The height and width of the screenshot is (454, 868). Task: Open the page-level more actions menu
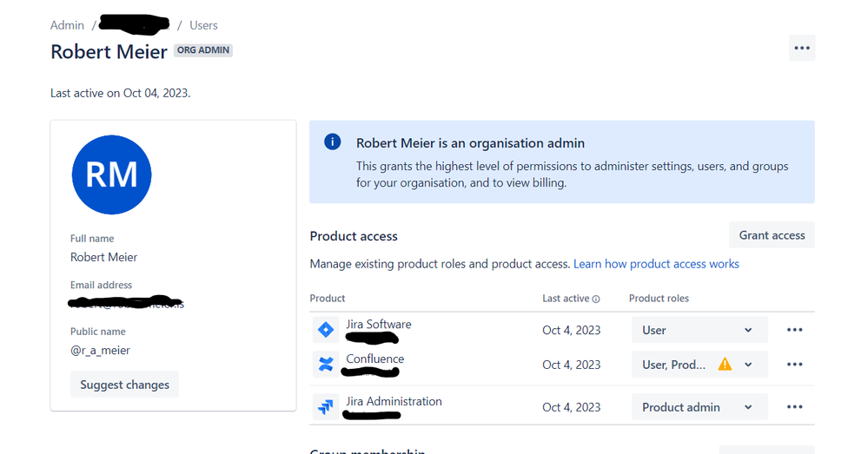tap(802, 48)
